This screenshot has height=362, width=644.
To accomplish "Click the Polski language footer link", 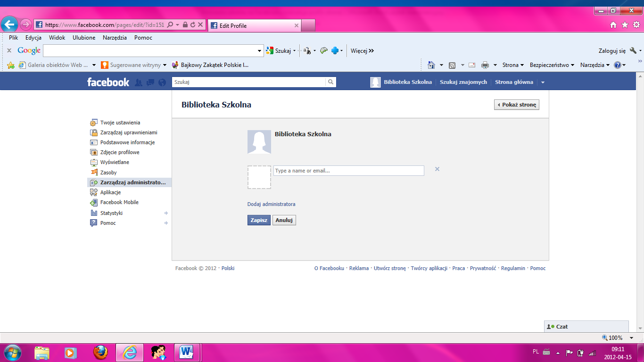I will coord(228,268).
